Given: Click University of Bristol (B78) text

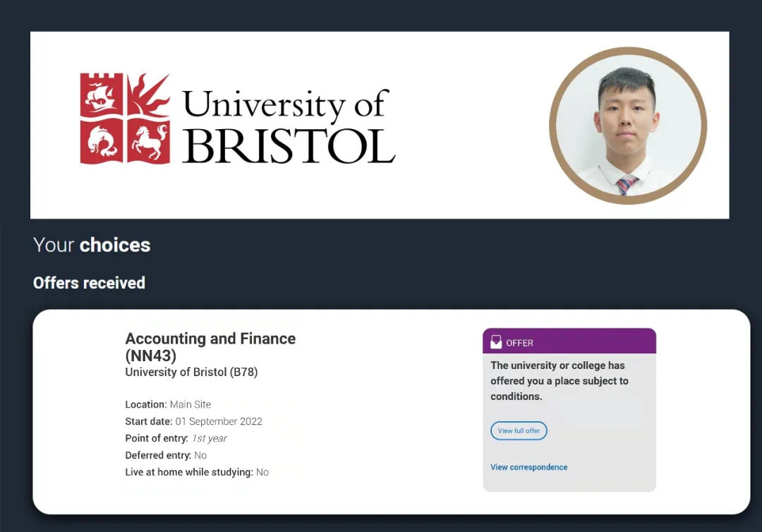Looking at the screenshot, I should pos(191,372).
